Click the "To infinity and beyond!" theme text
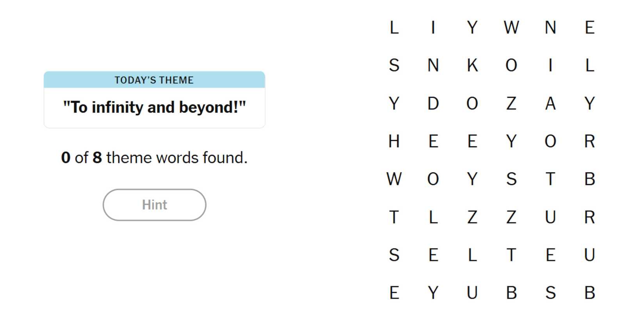Screen dimensions: 644x322 pyautogui.click(x=154, y=107)
